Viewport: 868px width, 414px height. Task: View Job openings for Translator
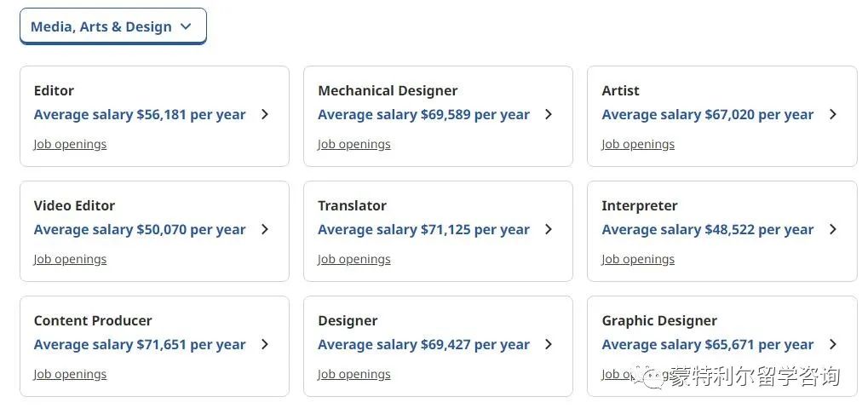pyautogui.click(x=354, y=260)
